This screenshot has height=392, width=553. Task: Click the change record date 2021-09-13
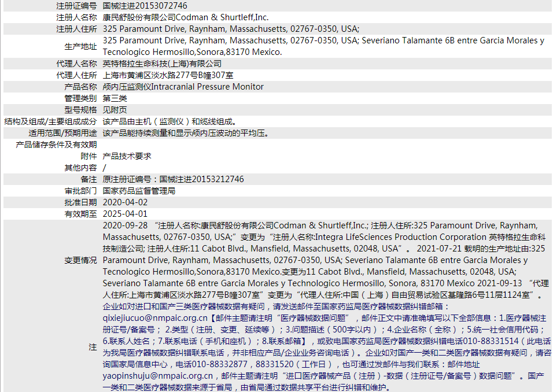pos(500,283)
